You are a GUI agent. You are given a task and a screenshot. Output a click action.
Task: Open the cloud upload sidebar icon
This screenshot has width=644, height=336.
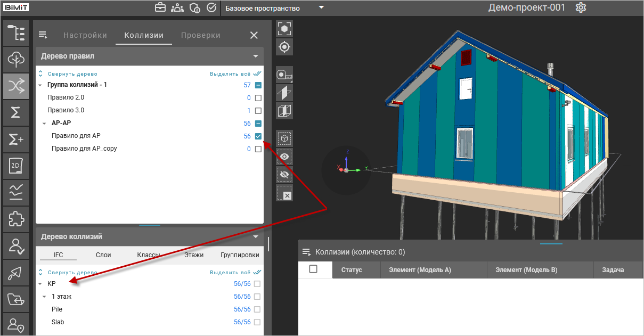tap(16, 59)
